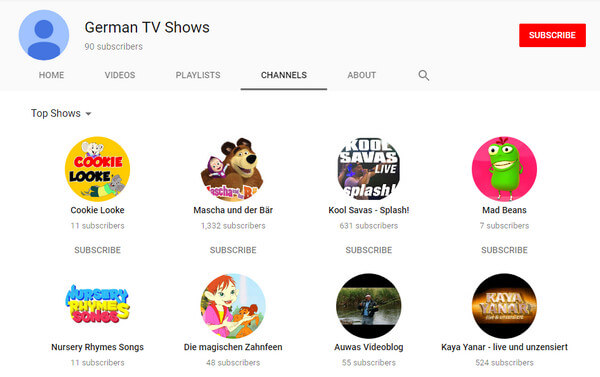
Task: Subscribe to Cookie Looke channel
Action: click(98, 250)
